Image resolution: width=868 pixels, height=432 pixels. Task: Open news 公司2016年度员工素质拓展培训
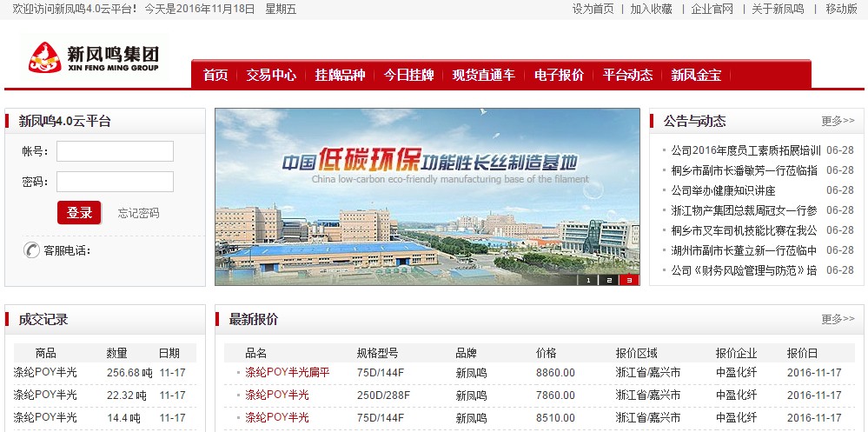[745, 150]
